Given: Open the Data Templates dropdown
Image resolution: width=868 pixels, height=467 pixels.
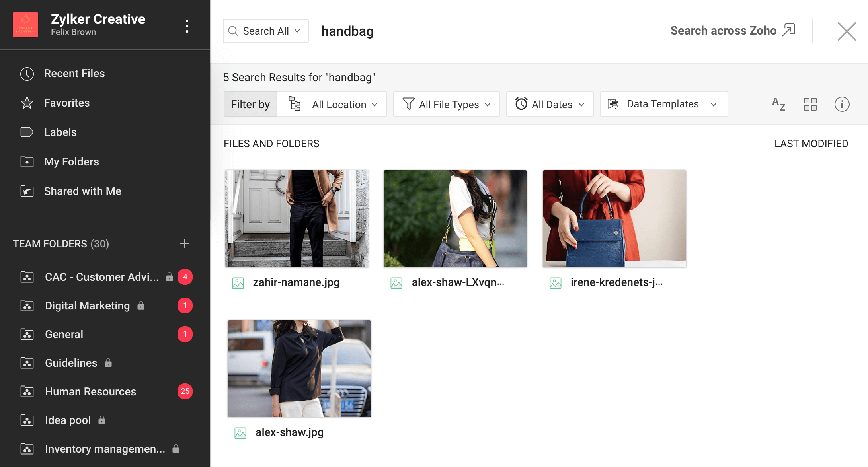Looking at the screenshot, I should click(664, 104).
